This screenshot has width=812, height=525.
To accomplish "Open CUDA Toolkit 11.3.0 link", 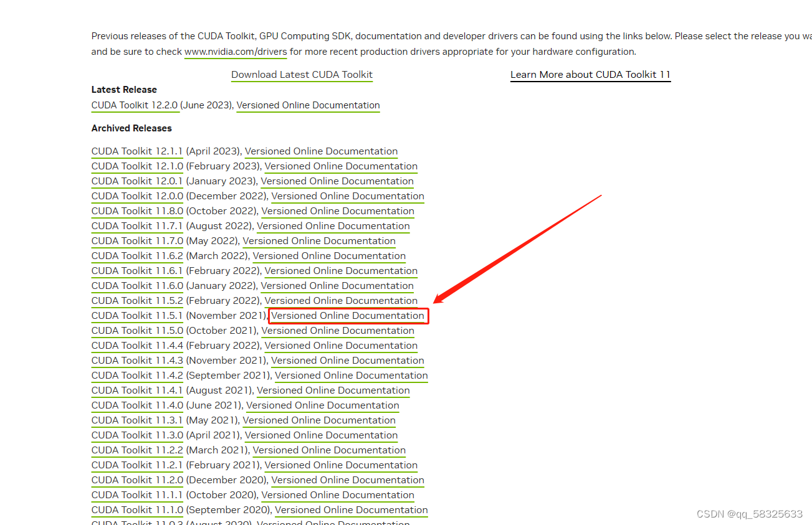I will point(137,435).
